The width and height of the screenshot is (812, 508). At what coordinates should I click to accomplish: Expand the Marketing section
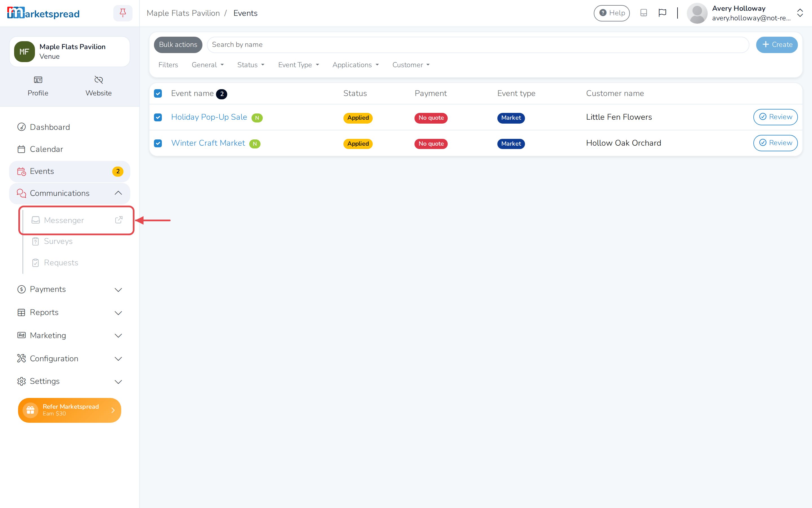click(69, 335)
